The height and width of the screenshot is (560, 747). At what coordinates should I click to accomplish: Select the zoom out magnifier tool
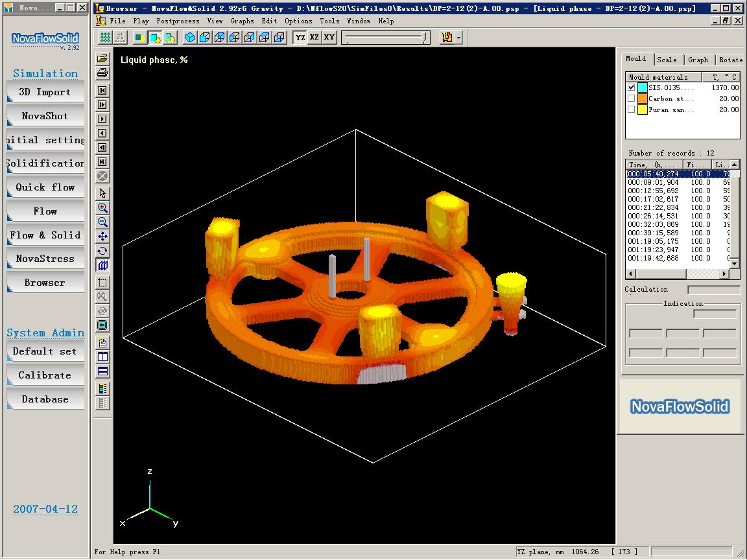(102, 222)
